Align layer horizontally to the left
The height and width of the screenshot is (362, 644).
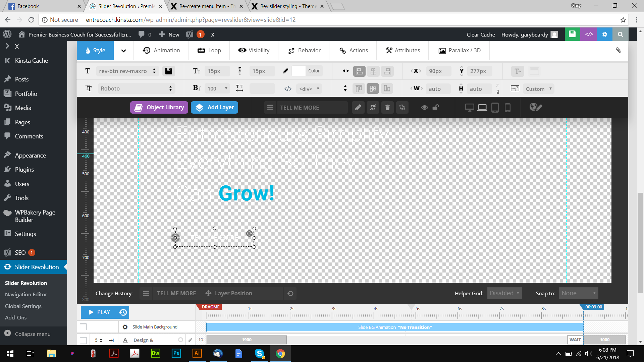(x=359, y=71)
